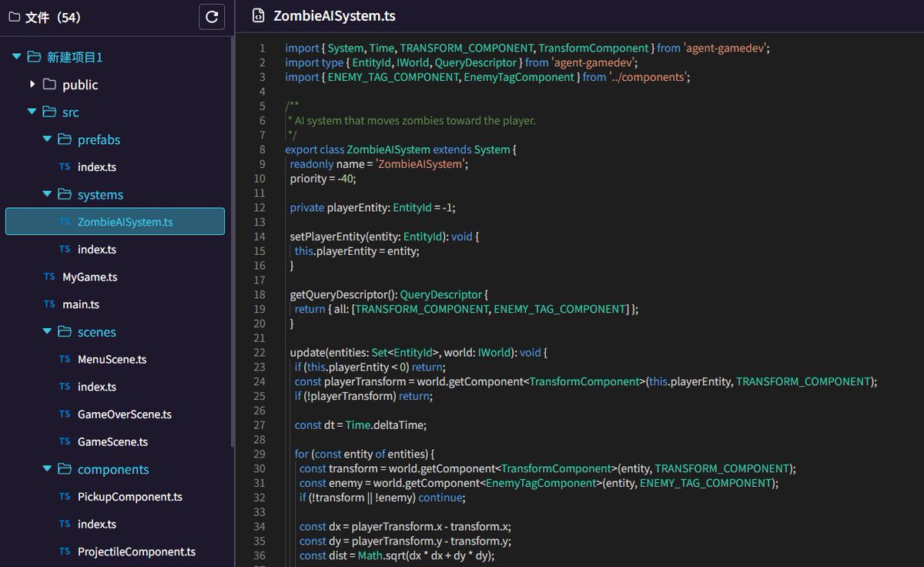Open PickupComponent.ts file

(x=130, y=496)
